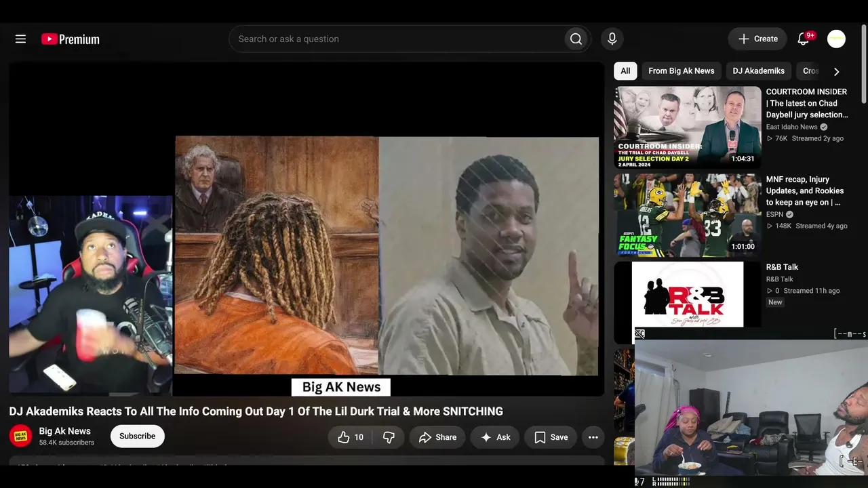Screen dimensions: 868x488
Task: Select the All filter chip
Action: click(x=625, y=70)
